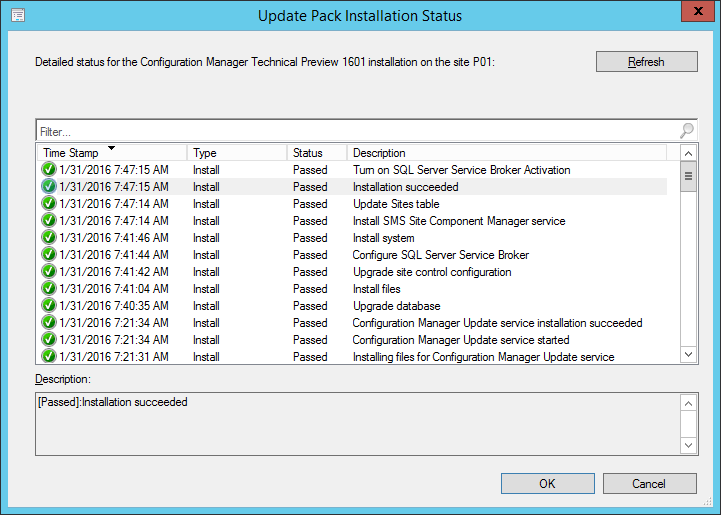Sort by Status column header
Image resolution: width=721 pixels, height=515 pixels.
317,153
